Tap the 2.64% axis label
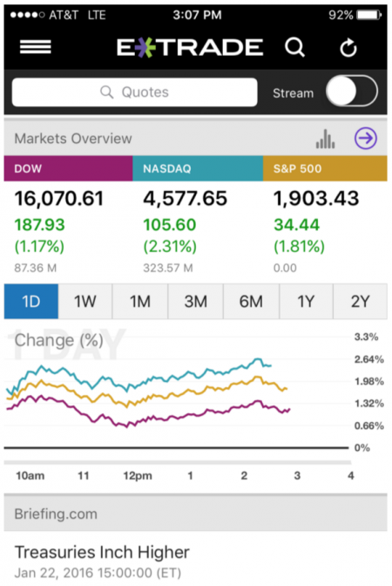 (x=368, y=359)
